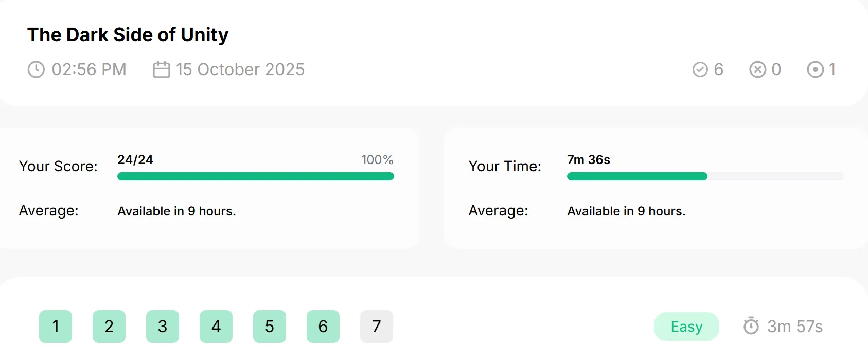868x362 pixels.
Task: View question 6
Action: click(323, 327)
